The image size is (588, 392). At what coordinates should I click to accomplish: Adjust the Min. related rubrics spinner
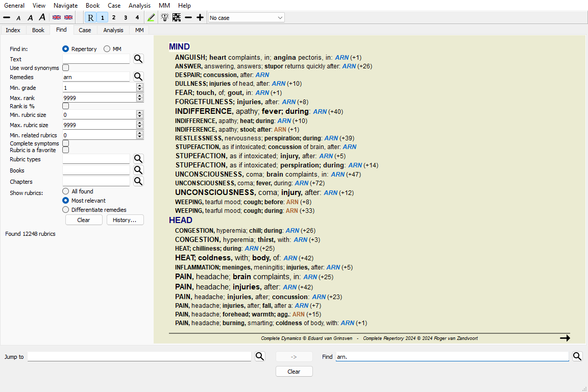click(x=140, y=135)
